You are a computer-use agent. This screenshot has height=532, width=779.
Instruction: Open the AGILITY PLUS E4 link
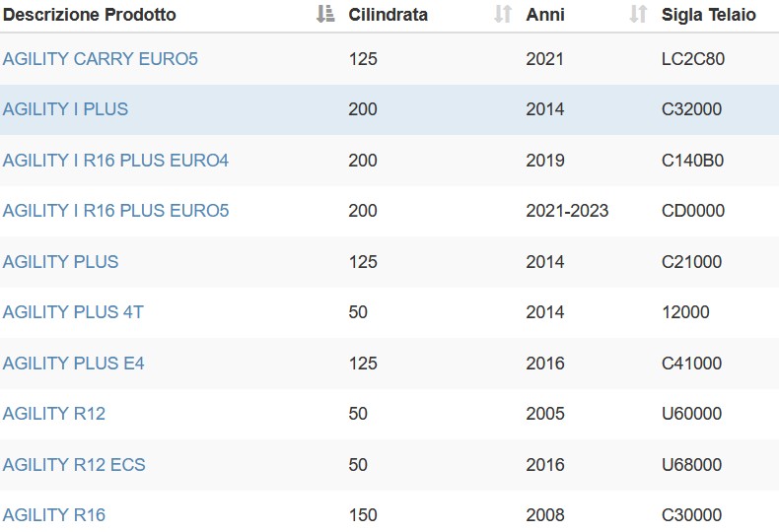tap(74, 364)
